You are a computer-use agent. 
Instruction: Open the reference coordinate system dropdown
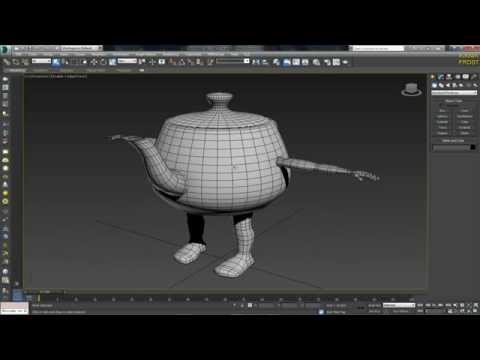(x=127, y=61)
